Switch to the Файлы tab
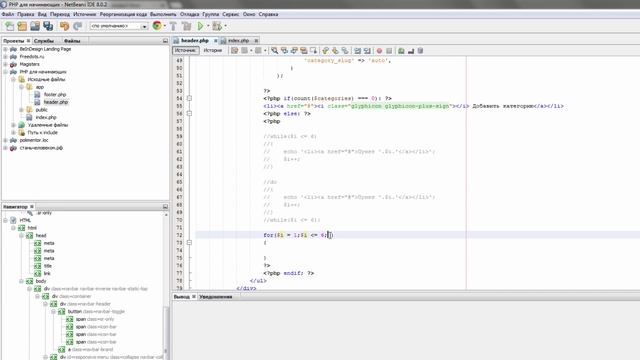This screenshot has height=360, width=640. pos(72,41)
